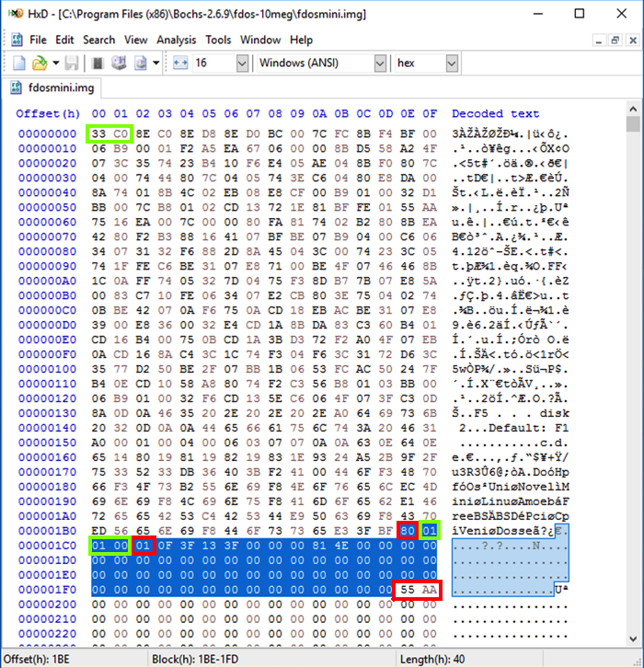Open the Tools menu
The height and width of the screenshot is (668, 644).
pos(218,40)
